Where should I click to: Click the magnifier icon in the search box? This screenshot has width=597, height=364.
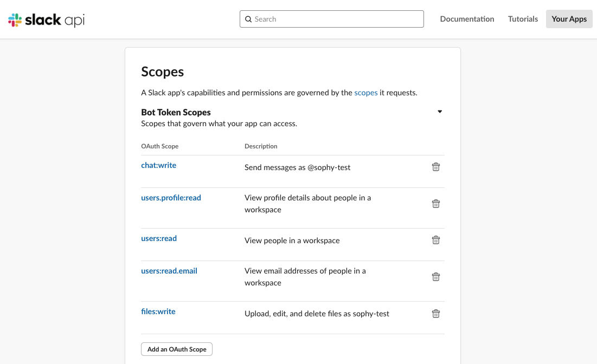click(248, 19)
